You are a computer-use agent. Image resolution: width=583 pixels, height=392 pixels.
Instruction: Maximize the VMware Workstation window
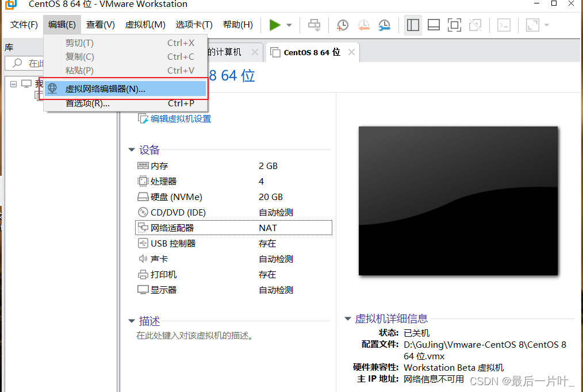554,3
